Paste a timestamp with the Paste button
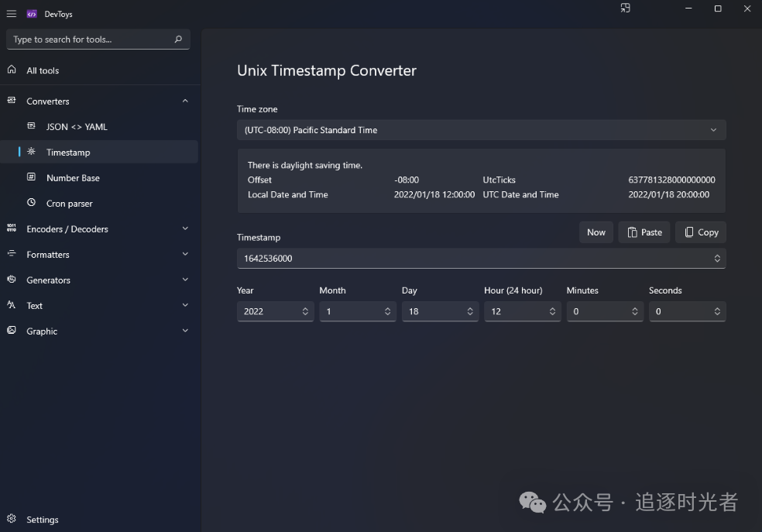 point(644,232)
